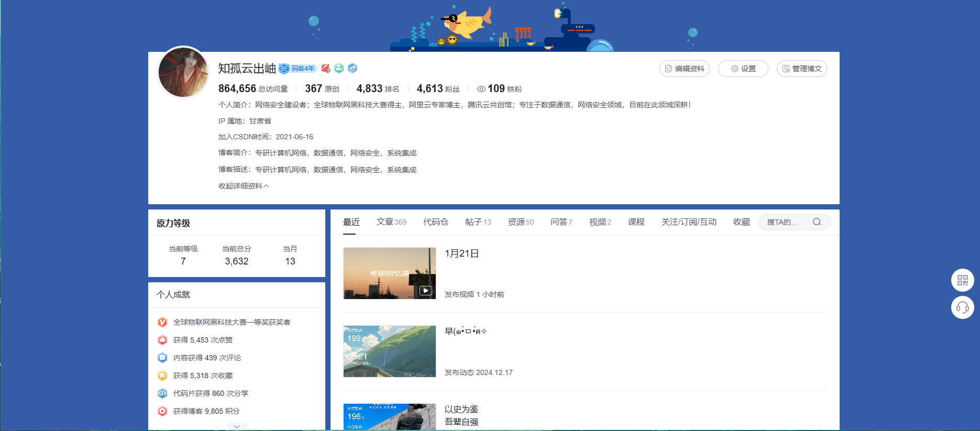Click 获得 5,453 次点赞 achievement text

203,340
